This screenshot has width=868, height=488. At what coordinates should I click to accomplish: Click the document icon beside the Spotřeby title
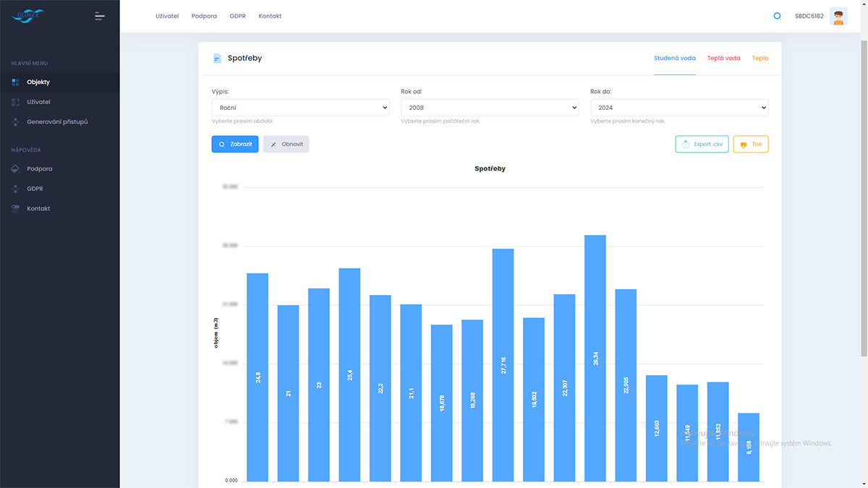(x=216, y=58)
